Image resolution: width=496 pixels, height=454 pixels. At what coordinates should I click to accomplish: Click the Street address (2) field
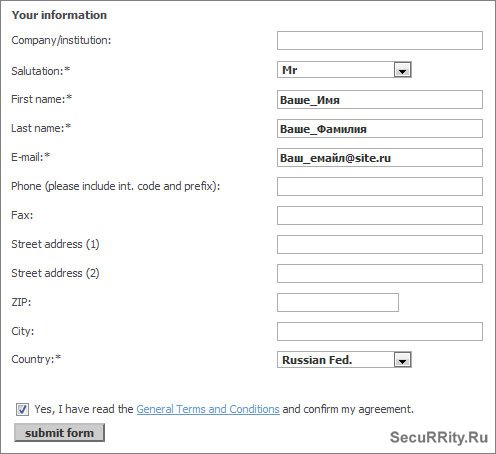click(380, 273)
